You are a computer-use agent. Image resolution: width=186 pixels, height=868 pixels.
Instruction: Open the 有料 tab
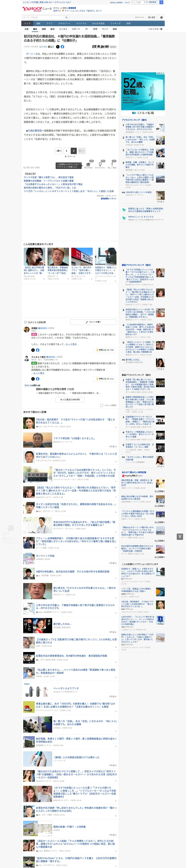point(129,24)
